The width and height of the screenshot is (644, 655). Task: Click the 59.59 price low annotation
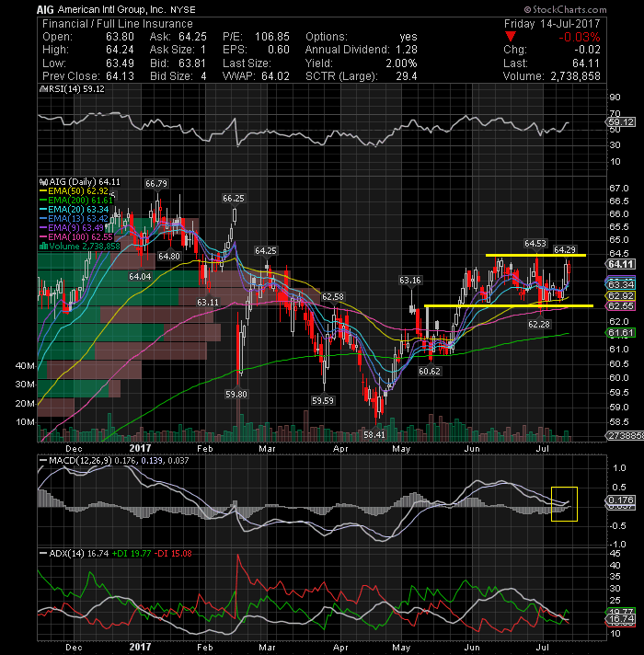[323, 400]
